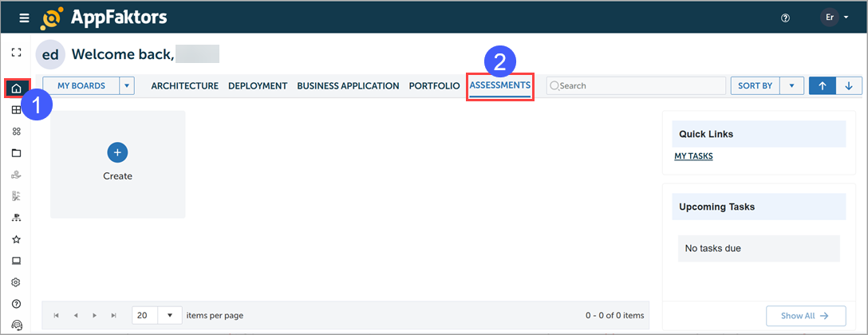Open the settings gear in sidebar
The height and width of the screenshot is (335, 868).
[x=16, y=282]
